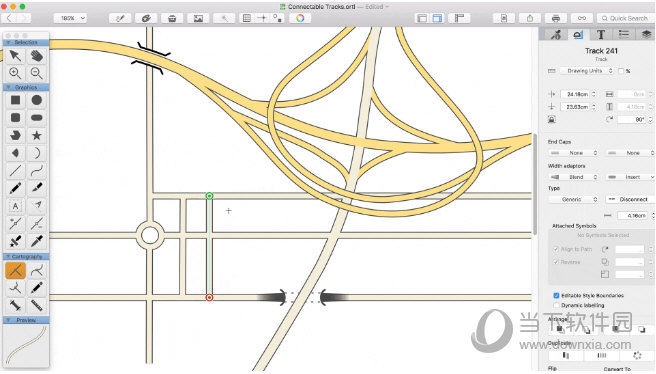
Task: Click the link chain icon in toolbar
Action: click(x=582, y=18)
